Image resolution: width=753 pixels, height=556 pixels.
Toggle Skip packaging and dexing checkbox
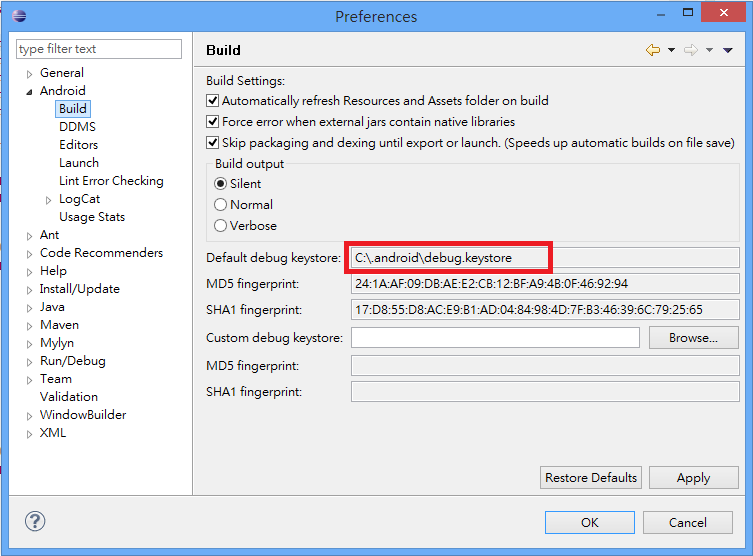[212, 143]
